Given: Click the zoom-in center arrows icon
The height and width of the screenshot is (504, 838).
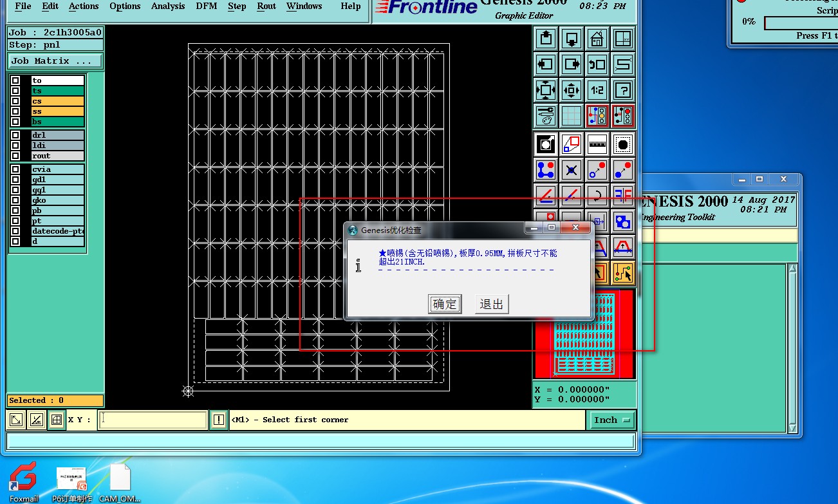Looking at the screenshot, I should click(572, 90).
